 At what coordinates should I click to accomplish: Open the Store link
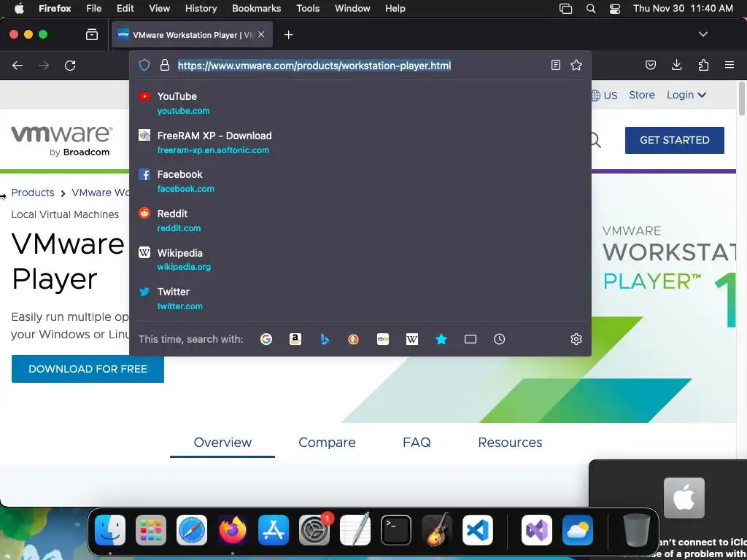point(642,95)
